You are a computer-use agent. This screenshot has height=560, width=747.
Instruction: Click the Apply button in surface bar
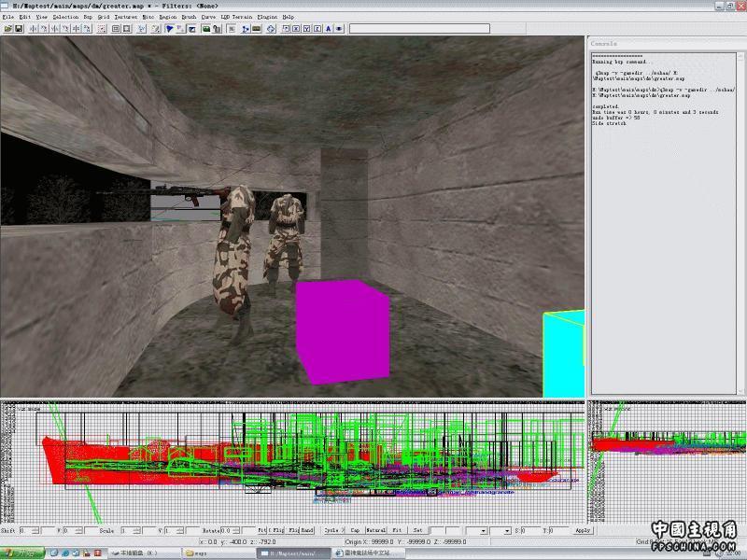coord(583,530)
